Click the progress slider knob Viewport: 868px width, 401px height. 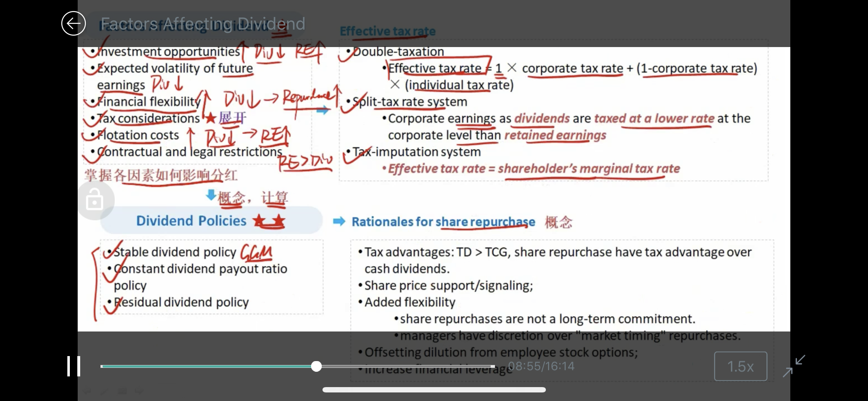pos(316,366)
